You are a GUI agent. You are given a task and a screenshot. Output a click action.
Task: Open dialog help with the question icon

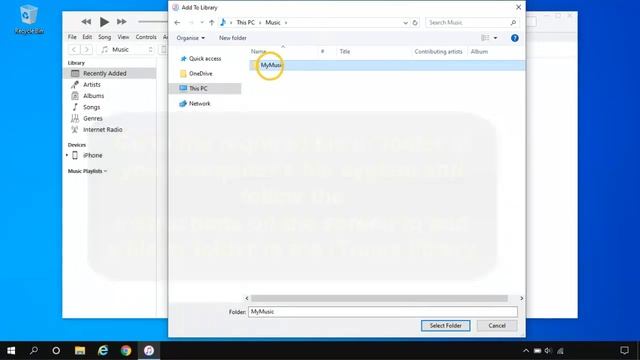(x=515, y=38)
